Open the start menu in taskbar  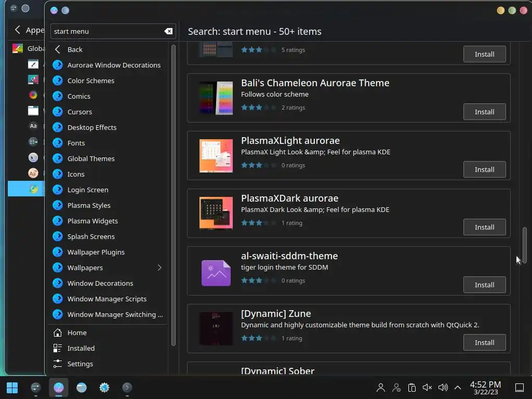click(12, 388)
